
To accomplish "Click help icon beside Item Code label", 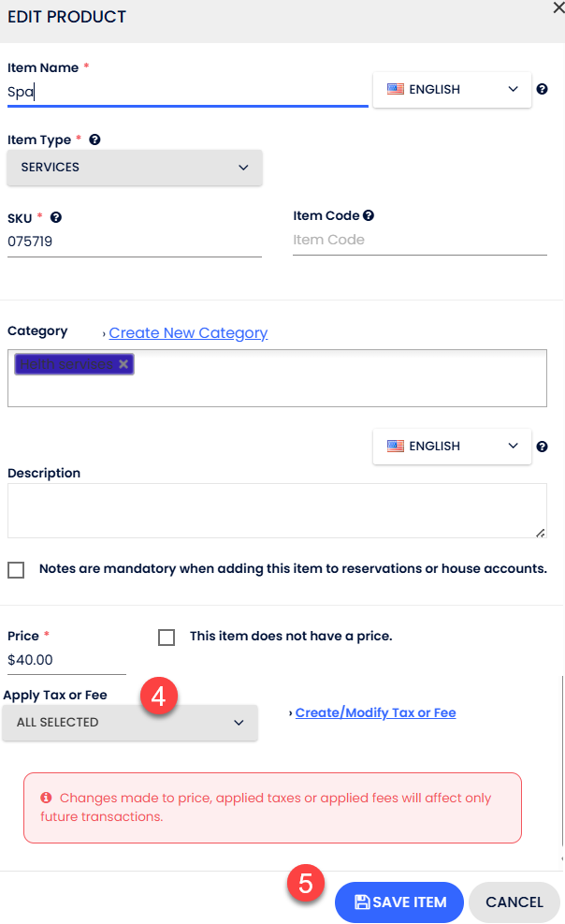I will click(x=369, y=215).
